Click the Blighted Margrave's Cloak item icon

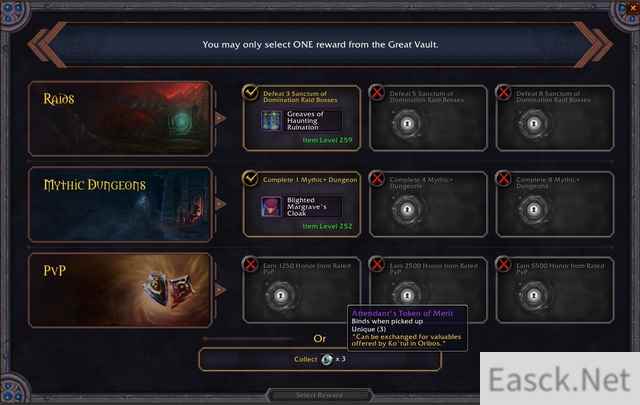click(x=271, y=207)
